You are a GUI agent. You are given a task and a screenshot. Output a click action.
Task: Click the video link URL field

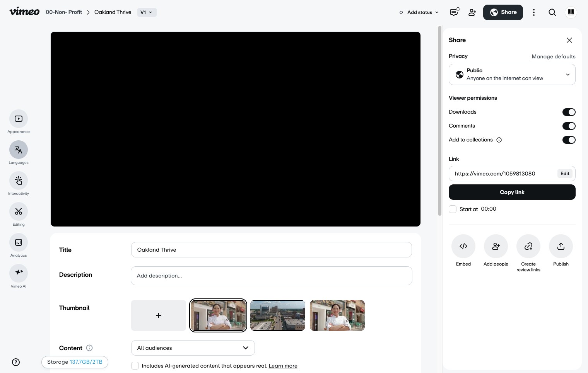tap(502, 174)
